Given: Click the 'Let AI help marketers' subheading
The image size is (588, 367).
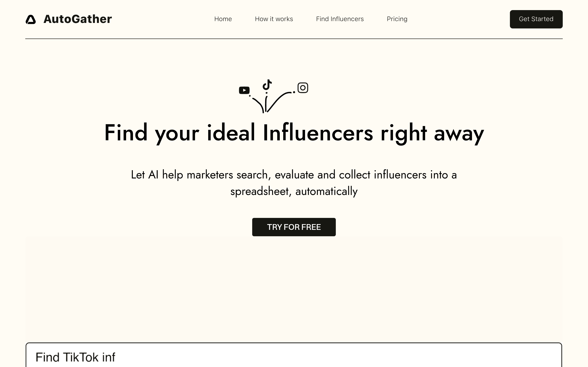Looking at the screenshot, I should point(294,183).
